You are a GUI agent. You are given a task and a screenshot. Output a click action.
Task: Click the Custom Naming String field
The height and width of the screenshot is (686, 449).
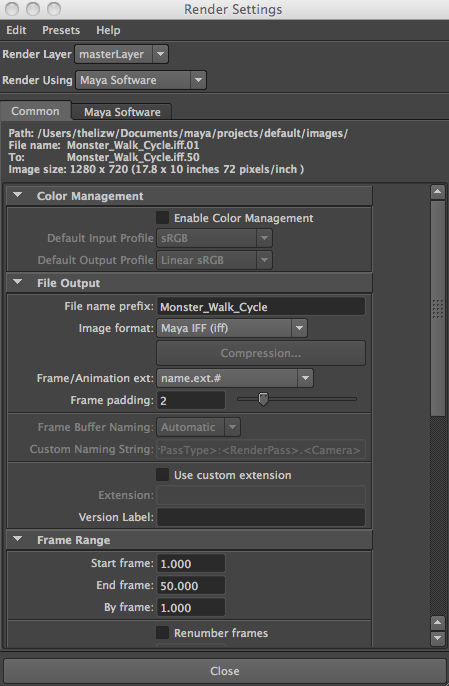click(261, 449)
